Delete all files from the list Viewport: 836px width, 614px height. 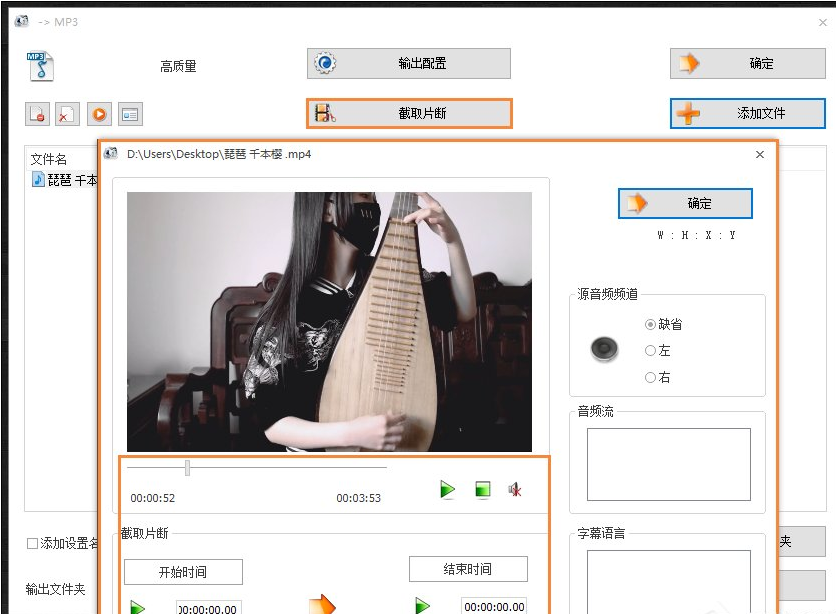66,113
